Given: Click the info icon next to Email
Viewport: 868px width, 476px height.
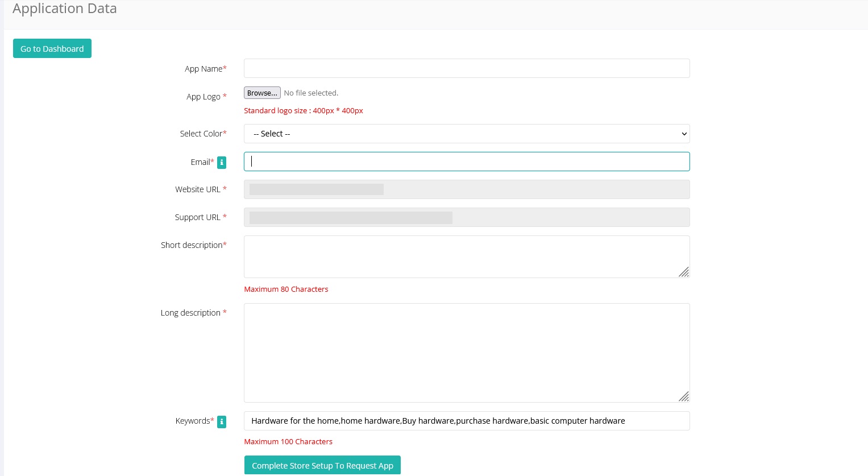Looking at the screenshot, I should click(x=222, y=163).
